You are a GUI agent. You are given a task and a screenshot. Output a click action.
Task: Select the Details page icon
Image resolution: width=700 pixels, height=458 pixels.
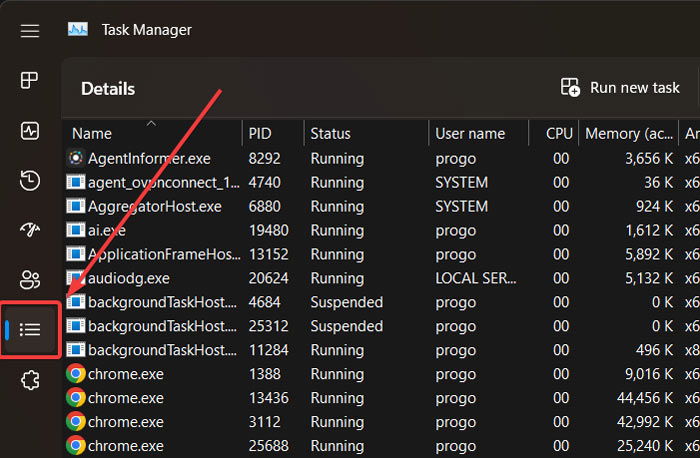pyautogui.click(x=30, y=329)
